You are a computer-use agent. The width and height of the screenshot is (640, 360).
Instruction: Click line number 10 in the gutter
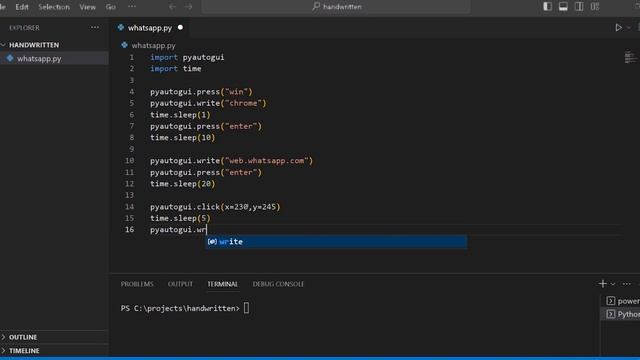click(x=129, y=160)
